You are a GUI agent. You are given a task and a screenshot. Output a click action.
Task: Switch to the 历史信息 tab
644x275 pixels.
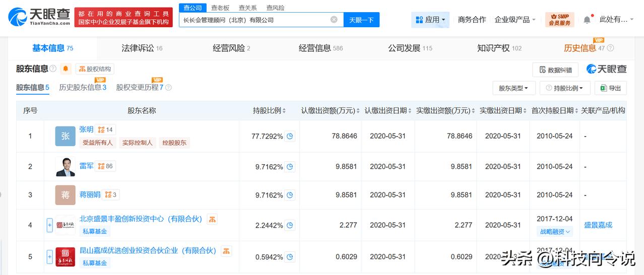click(584, 48)
